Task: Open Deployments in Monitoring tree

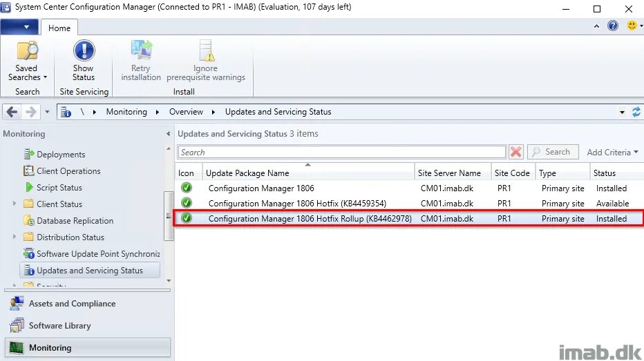Action: point(61,154)
